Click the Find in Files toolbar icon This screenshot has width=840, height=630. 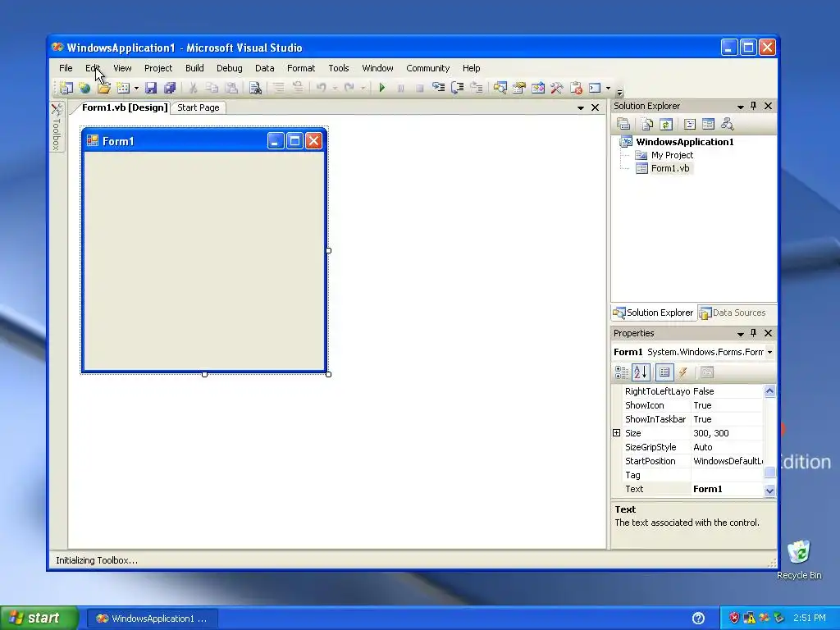255,88
